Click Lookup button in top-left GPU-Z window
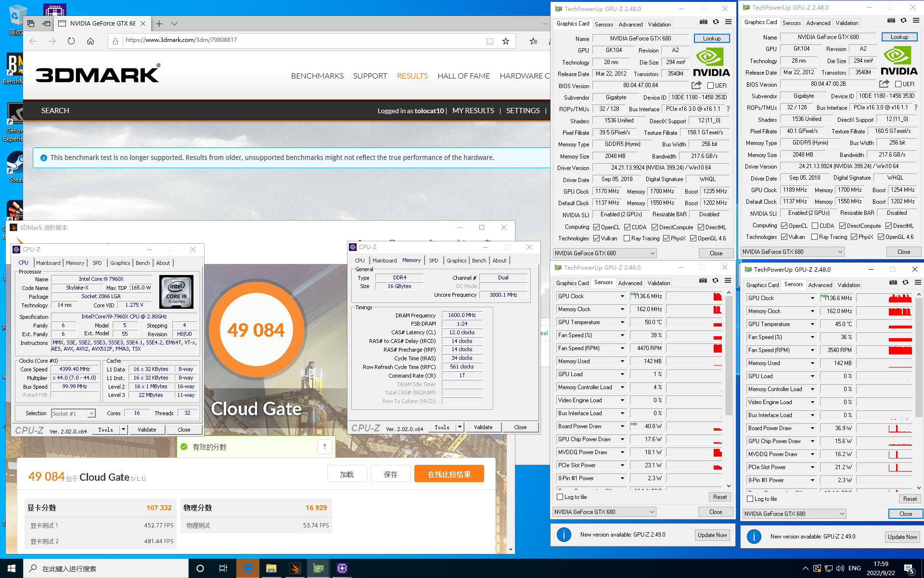This screenshot has height=578, width=924. pyautogui.click(x=712, y=39)
